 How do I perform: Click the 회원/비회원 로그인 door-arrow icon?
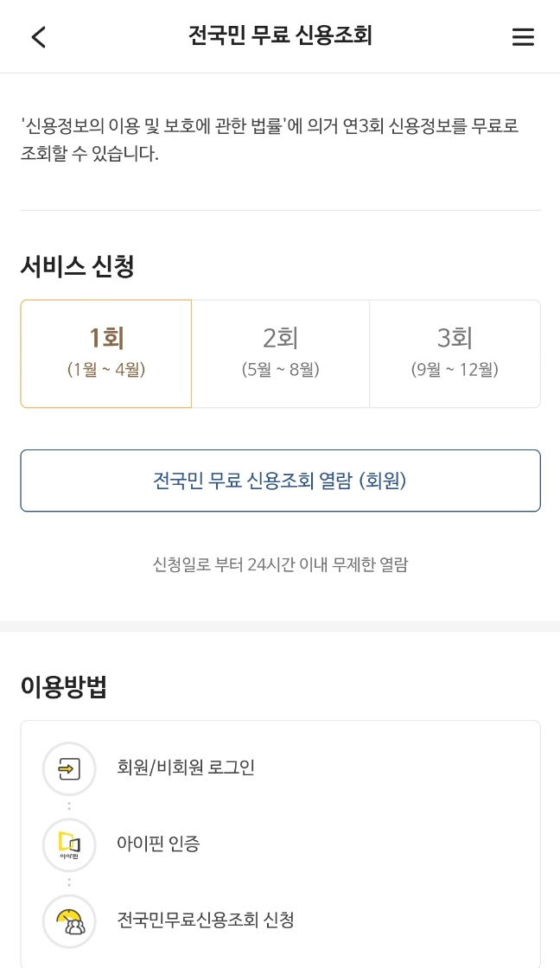(x=69, y=768)
